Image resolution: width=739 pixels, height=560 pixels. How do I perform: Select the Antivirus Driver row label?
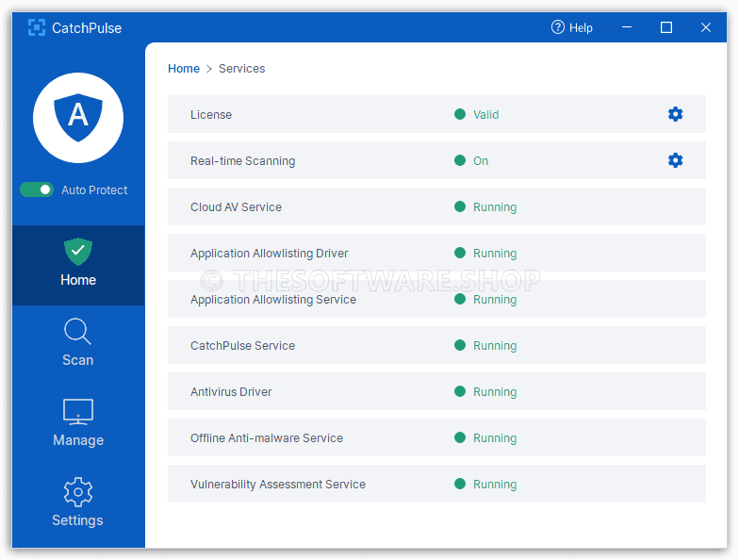click(x=231, y=392)
